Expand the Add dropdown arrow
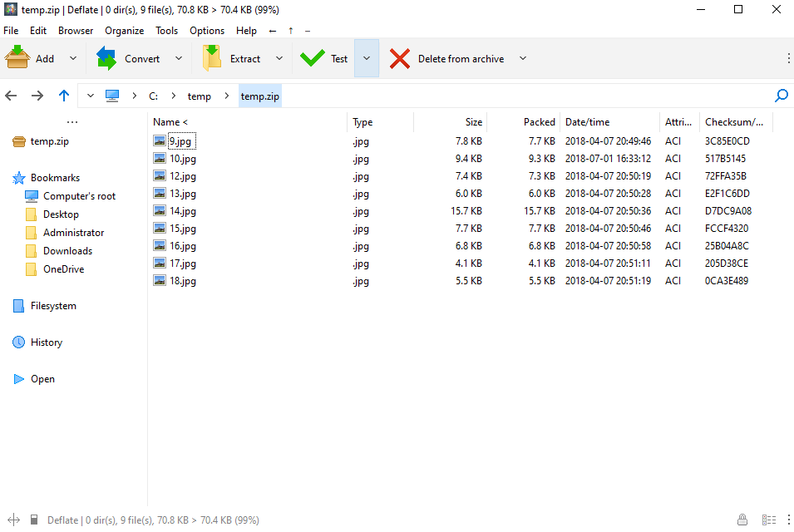The width and height of the screenshot is (794, 532). click(x=73, y=58)
